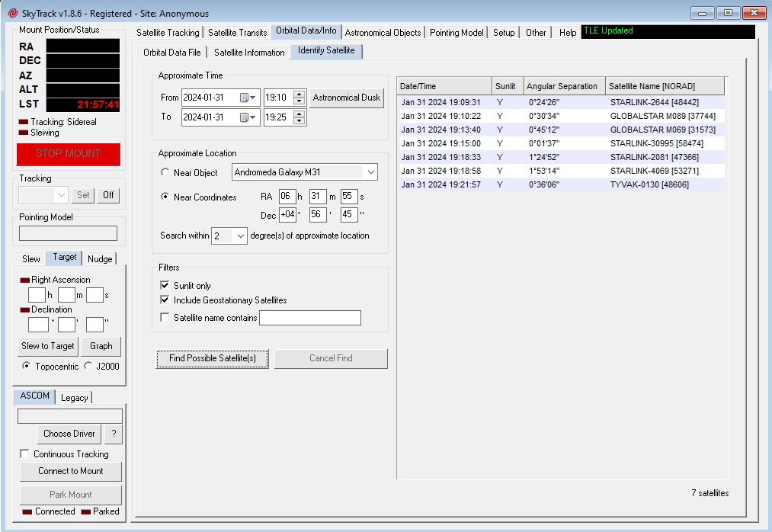Select the GLOBALSTAR M089 [37744] result row
772x532 pixels.
click(x=561, y=117)
